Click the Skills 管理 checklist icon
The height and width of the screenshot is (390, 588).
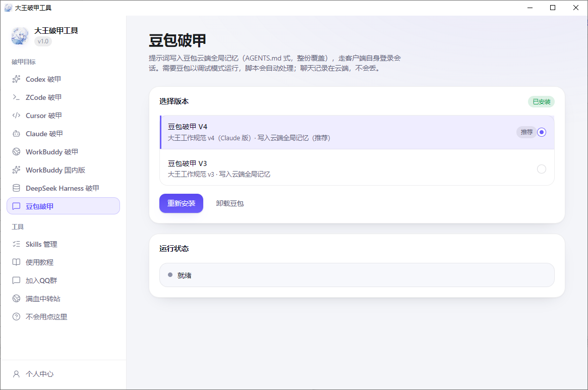(x=16, y=244)
